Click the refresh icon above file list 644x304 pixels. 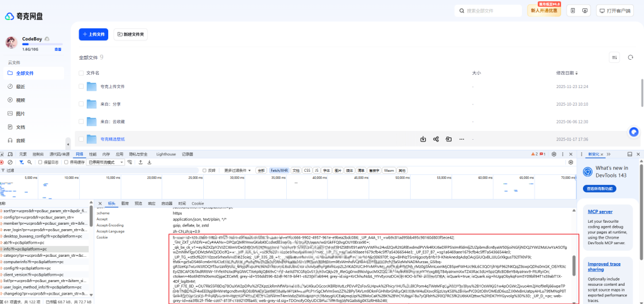(x=630, y=57)
